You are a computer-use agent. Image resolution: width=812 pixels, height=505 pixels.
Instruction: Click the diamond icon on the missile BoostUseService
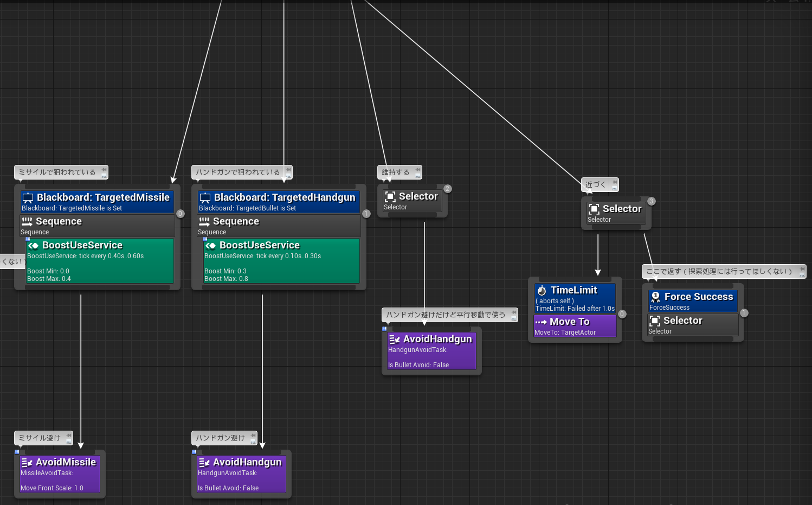(x=34, y=245)
